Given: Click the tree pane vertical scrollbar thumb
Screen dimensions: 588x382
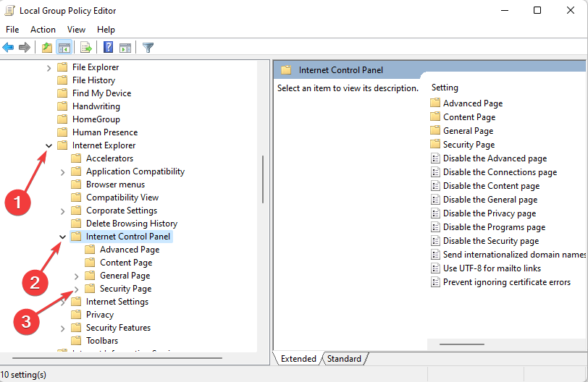Looking at the screenshot, I should pyautogui.click(x=263, y=179).
